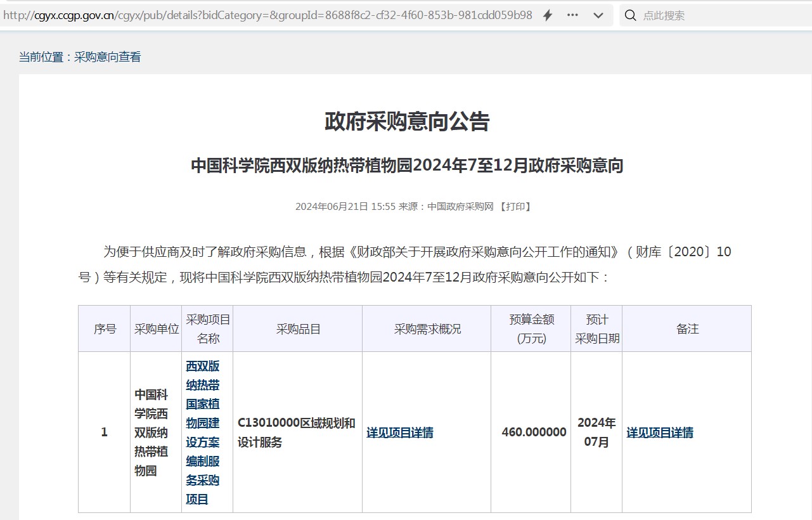
Task: Click the 预算金额(万元) column header
Action: pos(531,329)
